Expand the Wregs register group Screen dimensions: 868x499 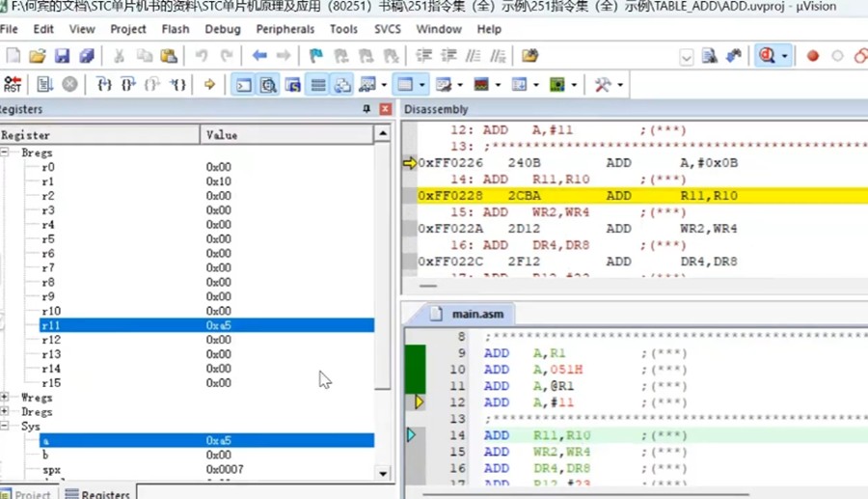pyautogui.click(x=5, y=397)
